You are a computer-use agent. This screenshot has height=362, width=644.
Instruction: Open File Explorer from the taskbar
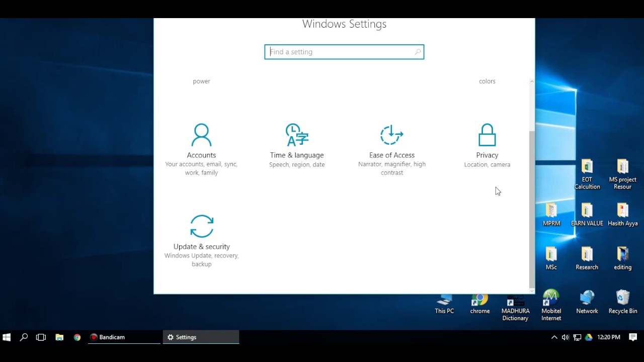pos(59,337)
